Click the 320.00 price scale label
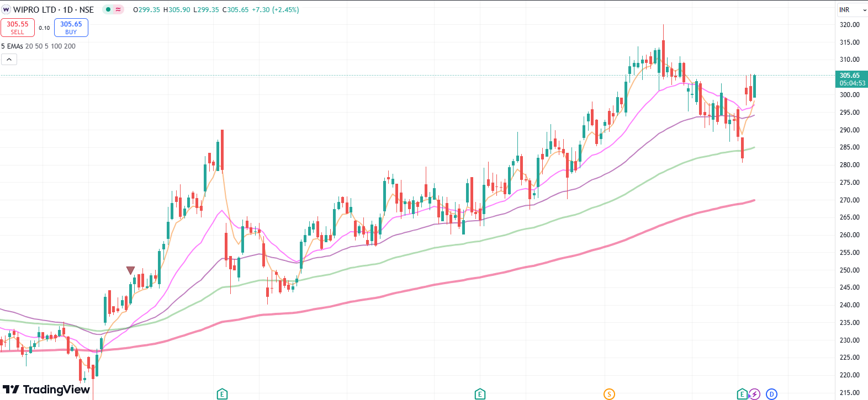 click(849, 25)
